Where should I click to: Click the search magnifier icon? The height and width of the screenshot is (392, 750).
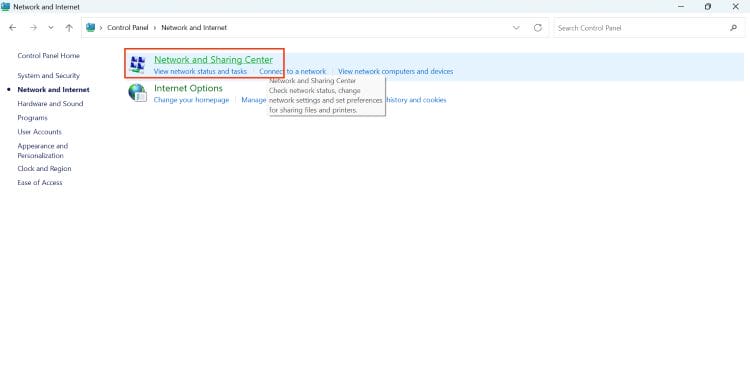[x=734, y=28]
